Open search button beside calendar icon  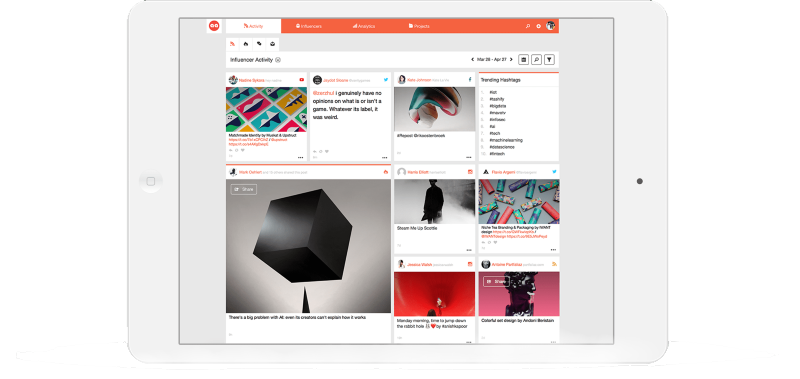pos(536,60)
